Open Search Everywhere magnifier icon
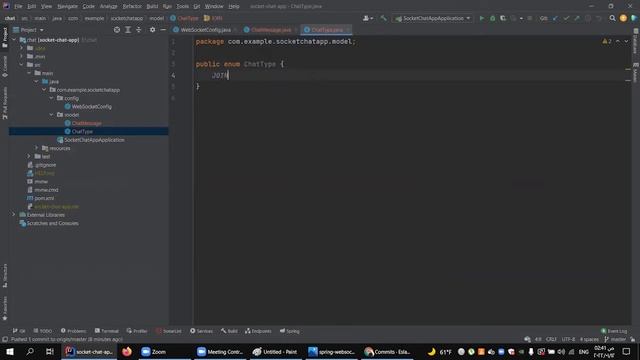The image size is (640, 360). pos(612,18)
